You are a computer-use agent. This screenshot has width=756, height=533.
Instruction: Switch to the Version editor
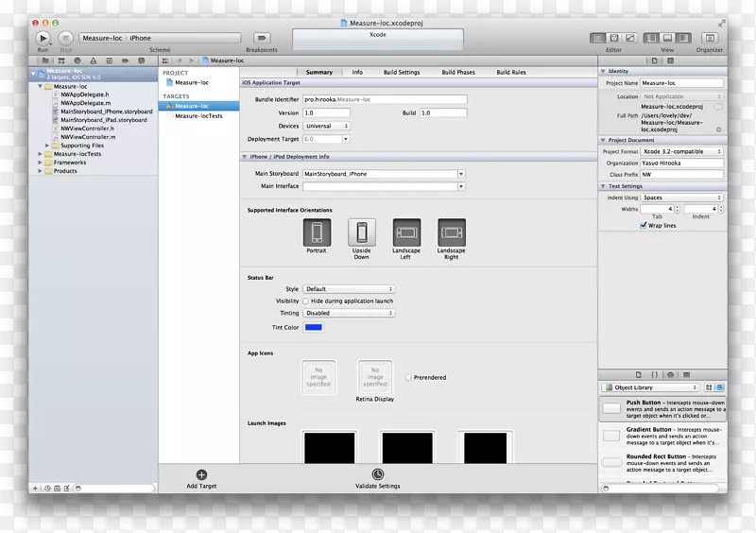pyautogui.click(x=629, y=38)
